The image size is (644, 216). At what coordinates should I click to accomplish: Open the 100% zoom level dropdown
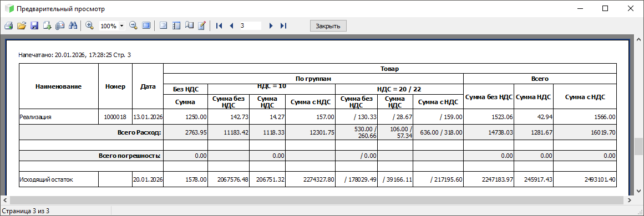tap(122, 26)
